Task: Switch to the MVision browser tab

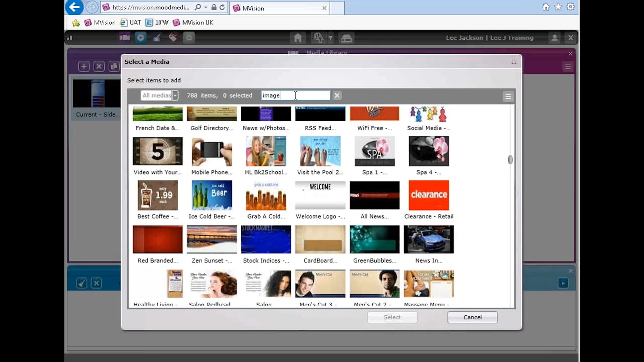Action: [x=280, y=8]
